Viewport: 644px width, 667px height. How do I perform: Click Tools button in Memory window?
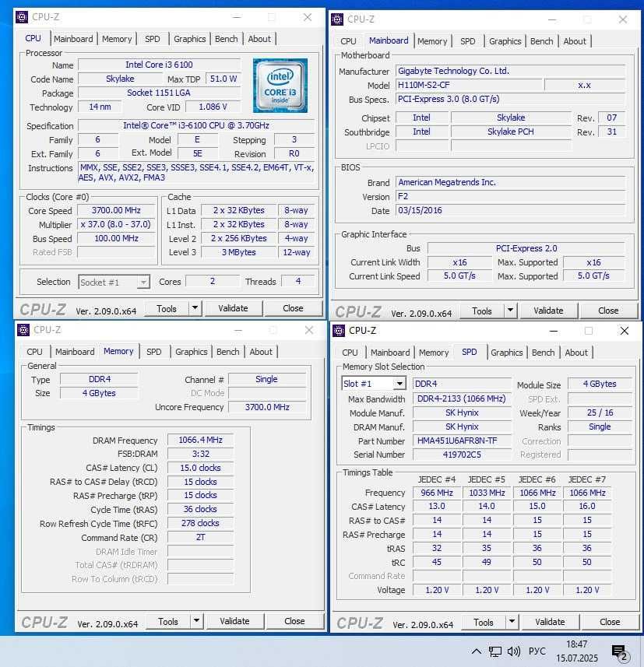(x=168, y=622)
